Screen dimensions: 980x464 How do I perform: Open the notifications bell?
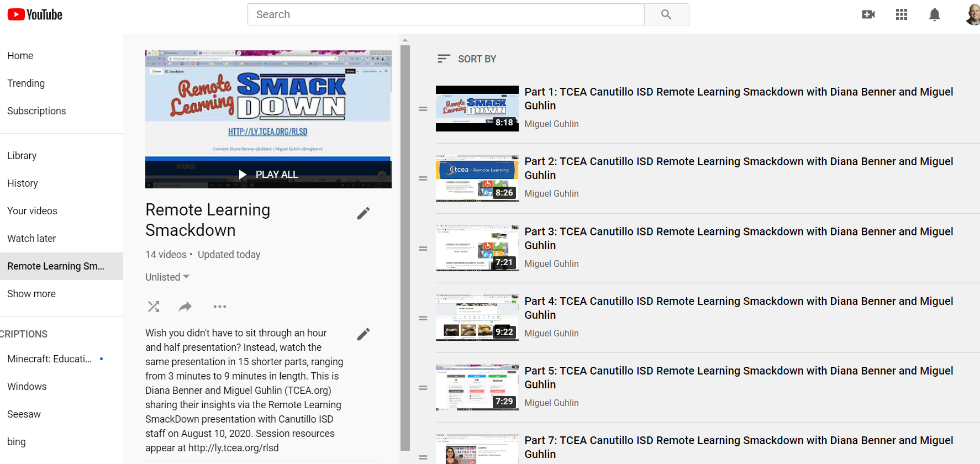[935, 14]
